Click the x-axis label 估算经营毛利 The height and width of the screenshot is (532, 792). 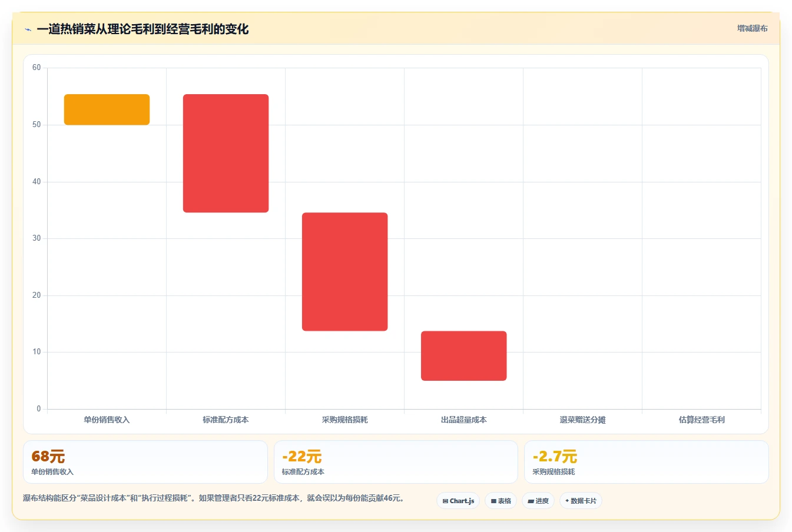click(x=701, y=420)
